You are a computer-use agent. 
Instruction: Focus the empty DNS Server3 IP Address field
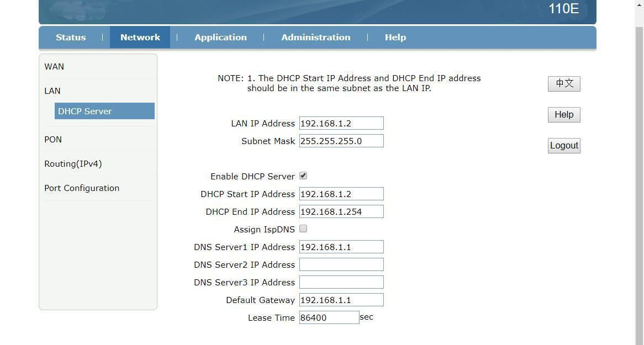tap(341, 282)
